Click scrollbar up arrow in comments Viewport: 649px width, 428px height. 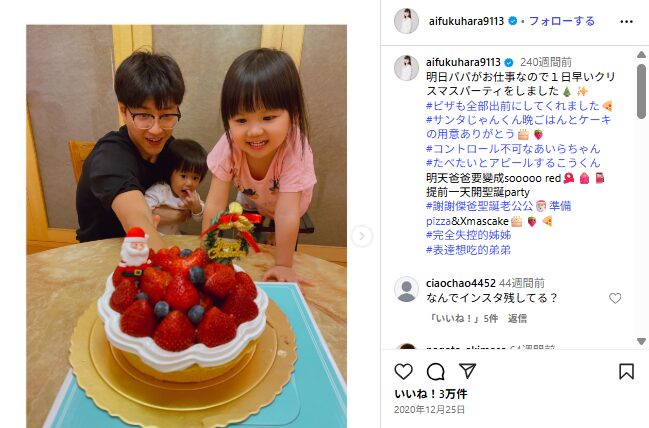coord(641,55)
